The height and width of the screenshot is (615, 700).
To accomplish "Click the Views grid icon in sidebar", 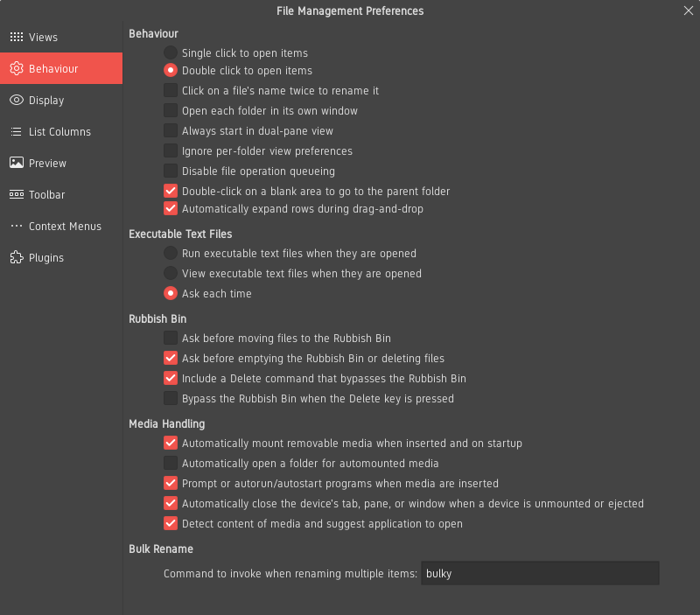I will [17, 37].
